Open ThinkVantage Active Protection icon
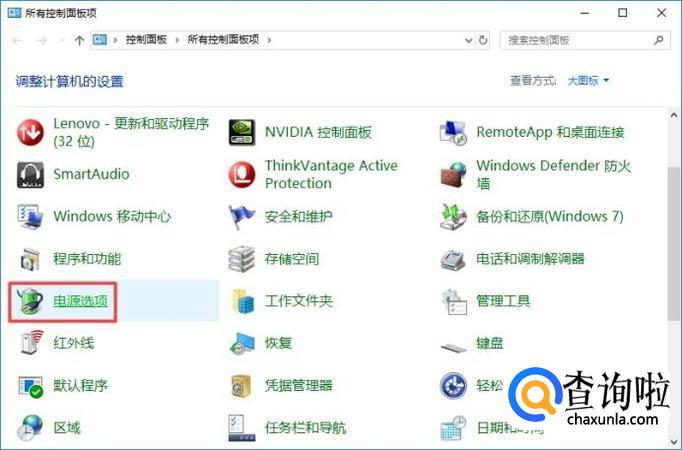The width and height of the screenshot is (682, 450). click(242, 174)
